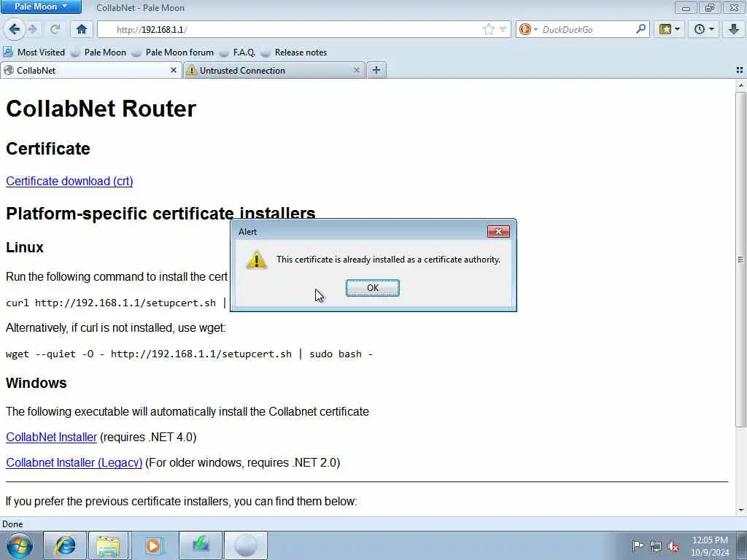747x560 pixels.
Task: Click the Action Center flag tray icon
Action: 638,545
